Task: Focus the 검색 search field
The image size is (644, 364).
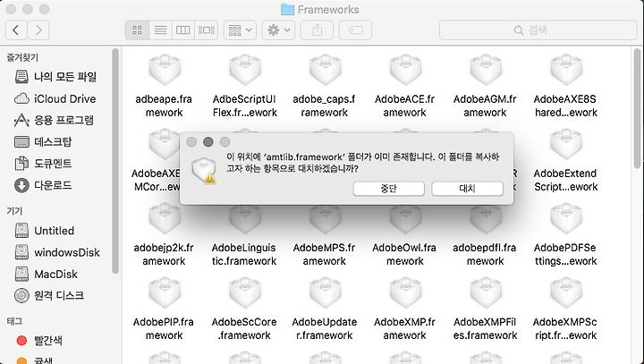Action: [538, 30]
